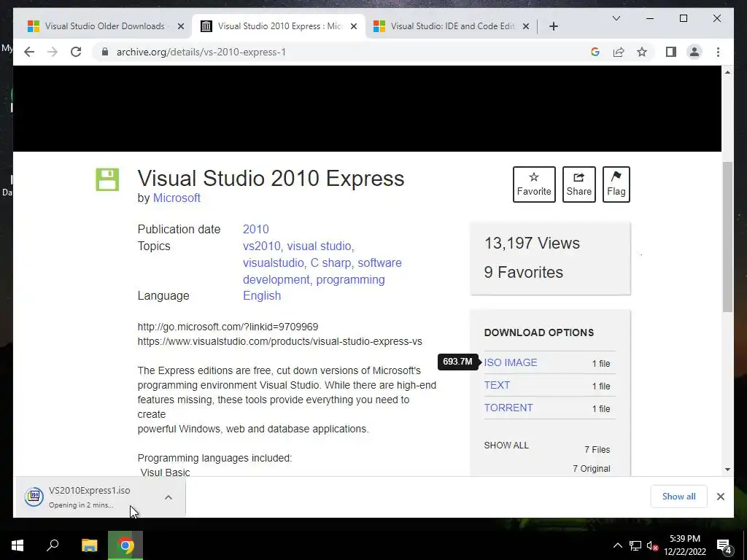Open the Microsoft author link
This screenshot has width=747, height=560.
pos(177,198)
